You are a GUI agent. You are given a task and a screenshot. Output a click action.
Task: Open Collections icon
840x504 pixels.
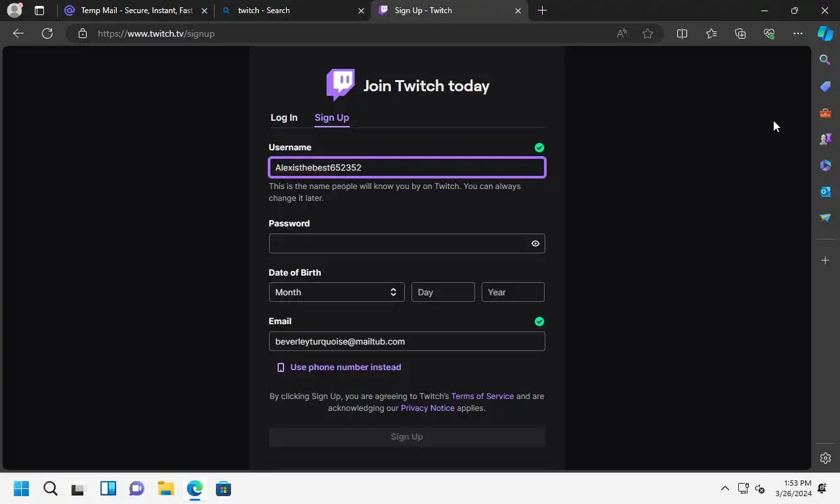click(740, 33)
